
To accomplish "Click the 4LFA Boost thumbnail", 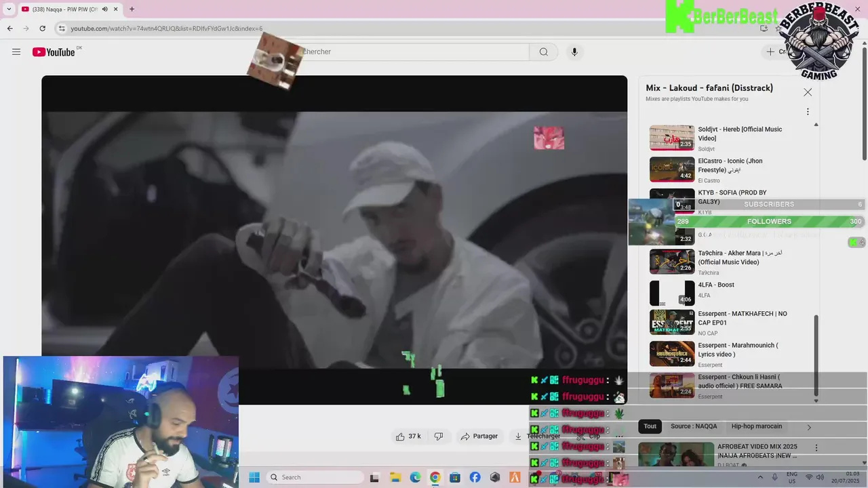I will [x=672, y=293].
